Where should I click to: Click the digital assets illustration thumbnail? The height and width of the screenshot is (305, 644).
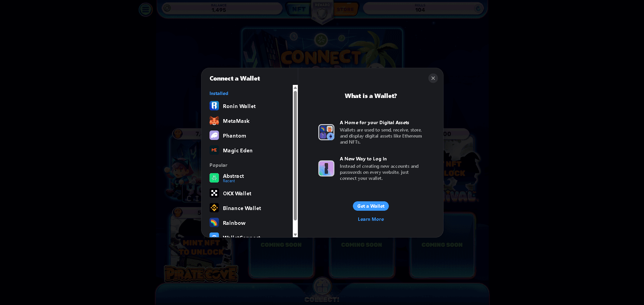tap(326, 132)
